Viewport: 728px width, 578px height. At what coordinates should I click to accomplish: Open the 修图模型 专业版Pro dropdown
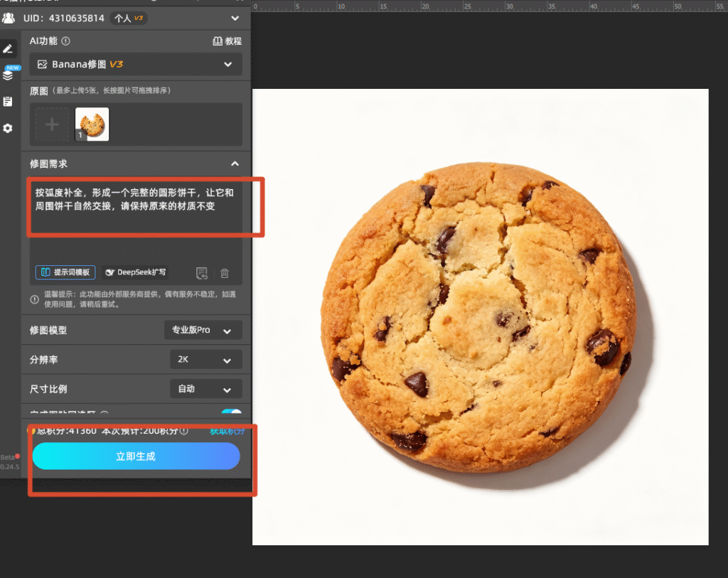click(x=203, y=330)
